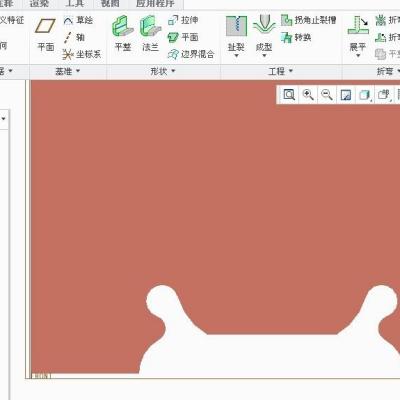Open the 扯裂 rip dropdown arrow

coord(236,56)
